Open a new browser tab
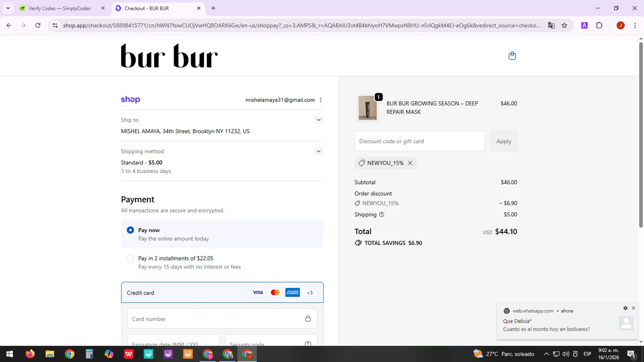The image size is (644, 362). (x=213, y=8)
